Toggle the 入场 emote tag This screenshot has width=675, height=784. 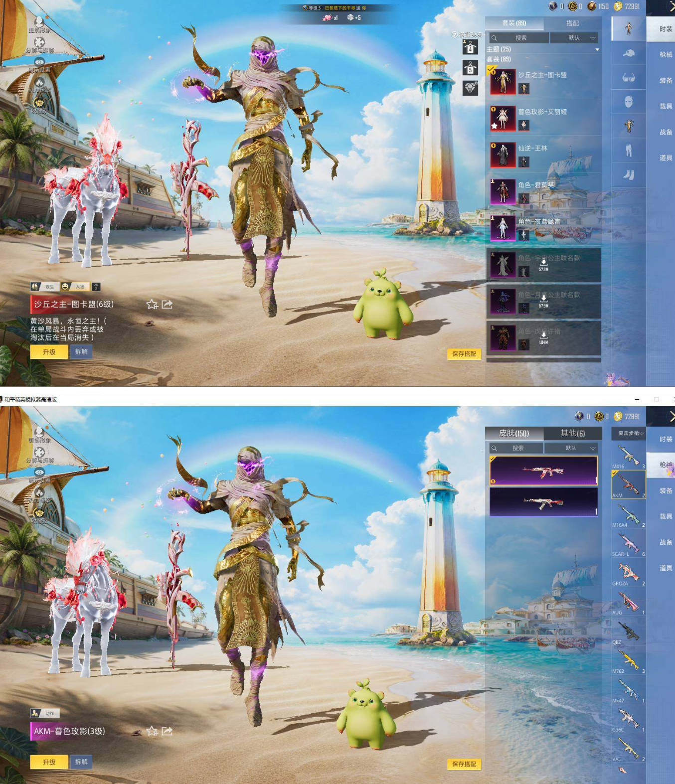click(74, 287)
